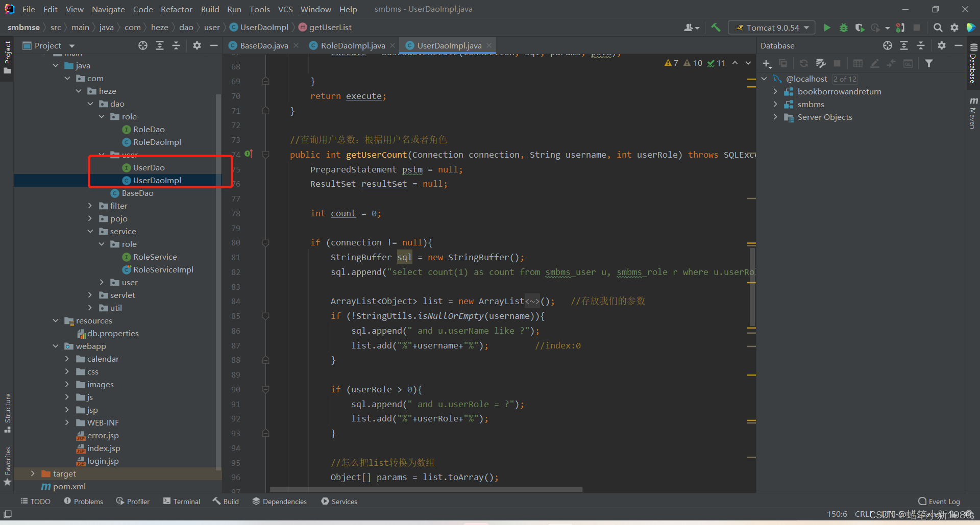Toggle code folding marker on line 80
This screenshot has height=525, width=980.
point(265,243)
